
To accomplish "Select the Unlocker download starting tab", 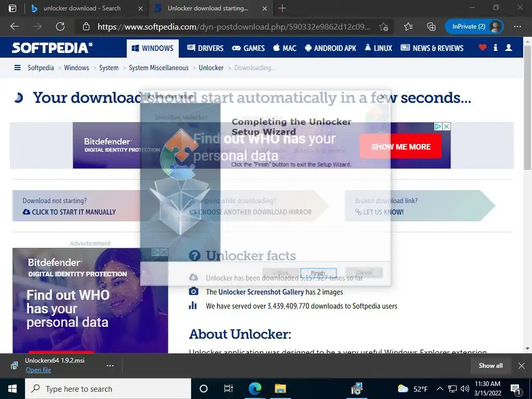I will coord(208,8).
